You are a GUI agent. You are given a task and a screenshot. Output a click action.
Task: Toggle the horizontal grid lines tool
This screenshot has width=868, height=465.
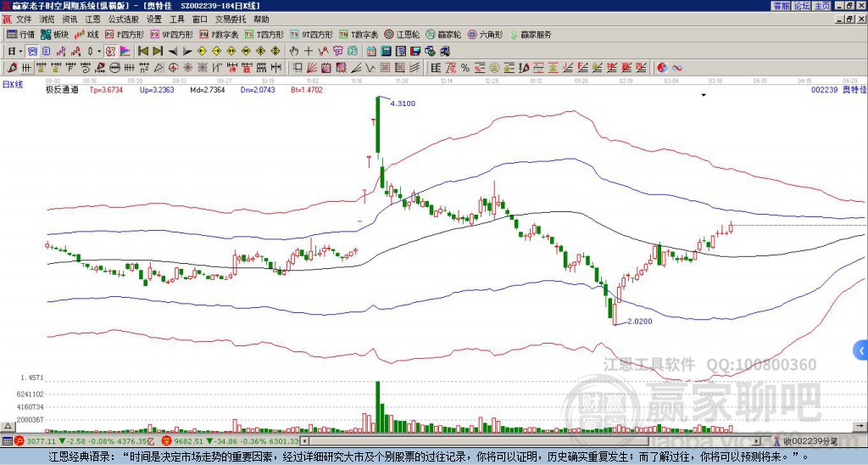26,68
